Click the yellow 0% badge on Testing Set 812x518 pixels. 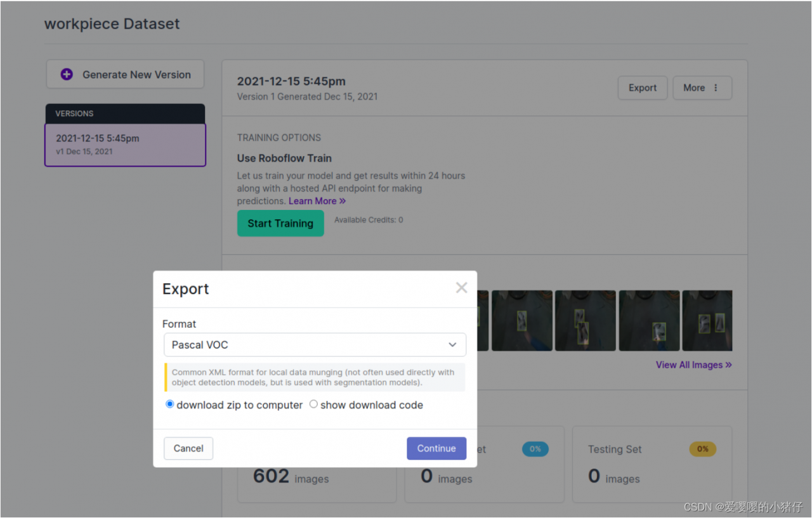703,449
